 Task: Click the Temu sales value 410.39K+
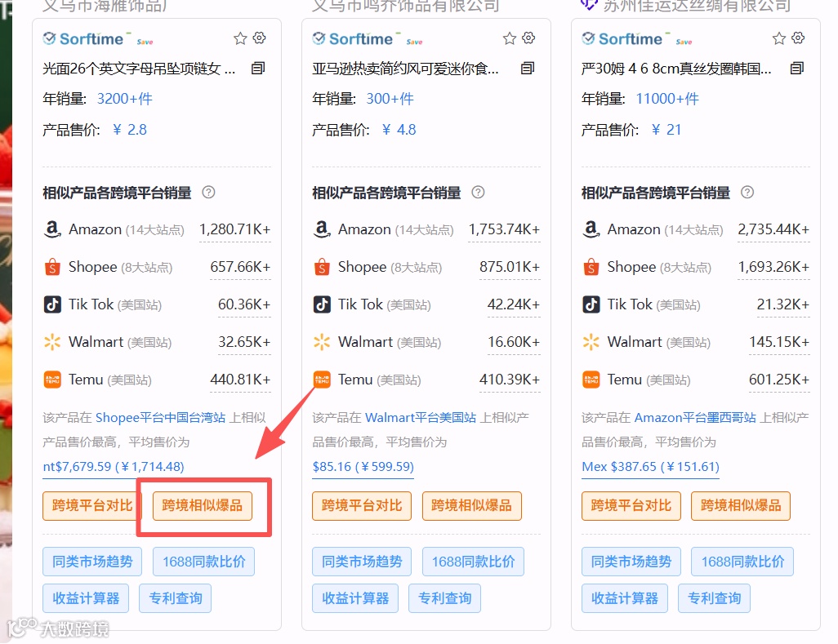(510, 380)
